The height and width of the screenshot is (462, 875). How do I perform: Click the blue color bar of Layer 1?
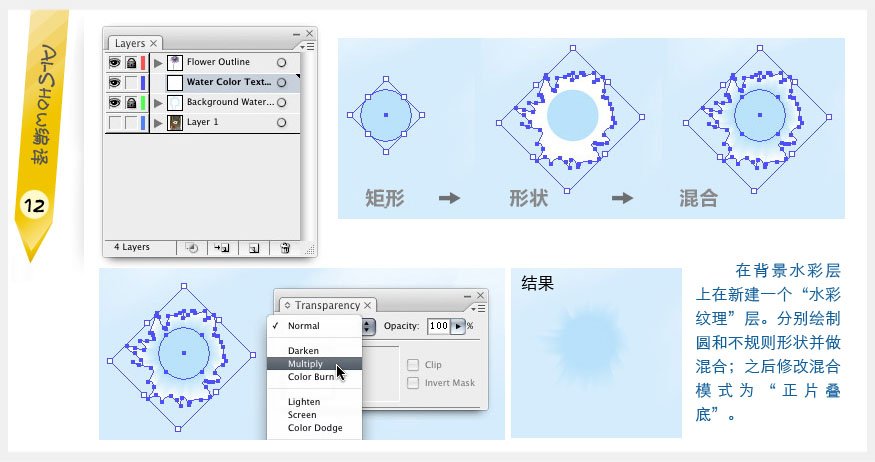[x=143, y=123]
